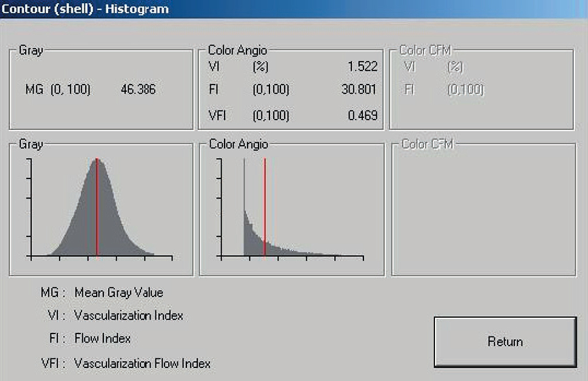The height and width of the screenshot is (381, 588).
Task: Click the VFI label in Color Angio group
Action: point(217,115)
